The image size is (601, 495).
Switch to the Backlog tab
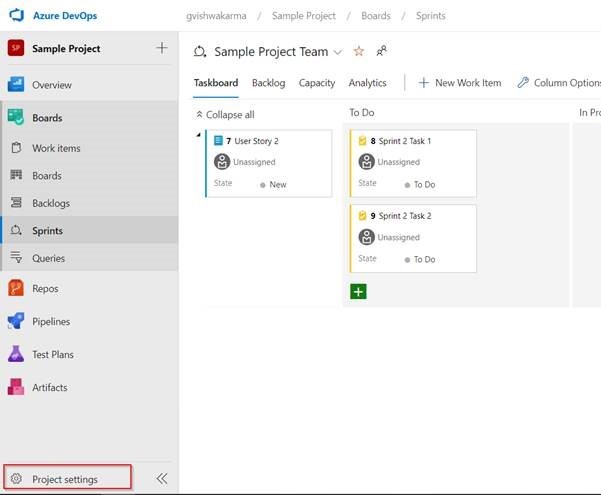[x=268, y=83]
